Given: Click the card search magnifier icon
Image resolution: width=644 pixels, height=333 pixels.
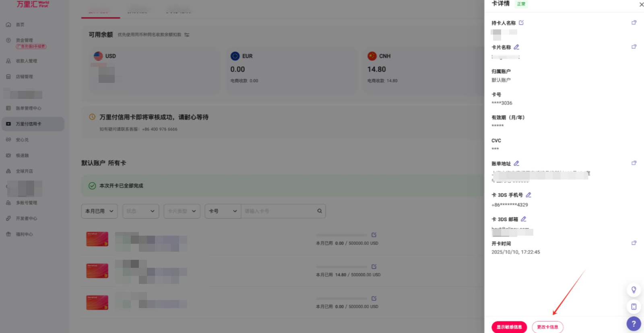Looking at the screenshot, I should (x=320, y=211).
